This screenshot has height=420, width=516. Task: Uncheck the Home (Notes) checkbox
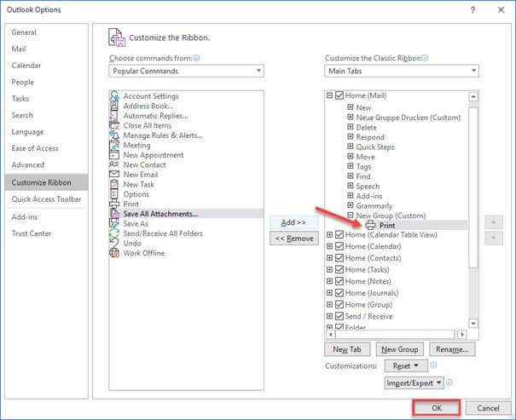click(x=339, y=281)
